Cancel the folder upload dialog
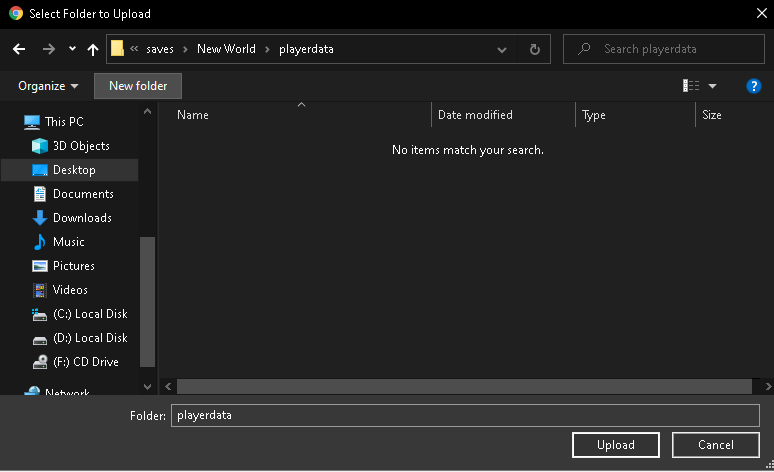This screenshot has width=774, height=472. pyautogui.click(x=715, y=445)
